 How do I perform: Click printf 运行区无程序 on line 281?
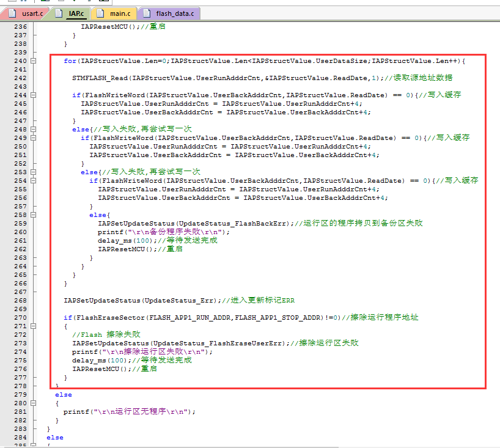coord(130,412)
